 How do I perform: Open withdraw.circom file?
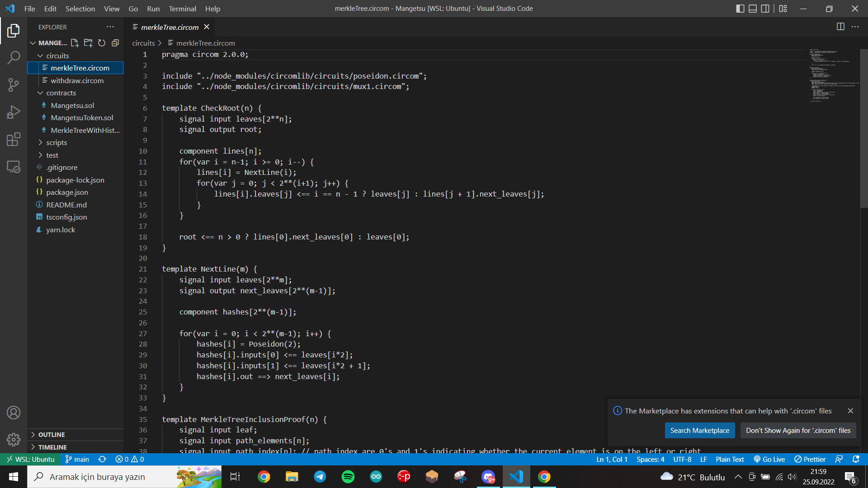[x=75, y=80]
